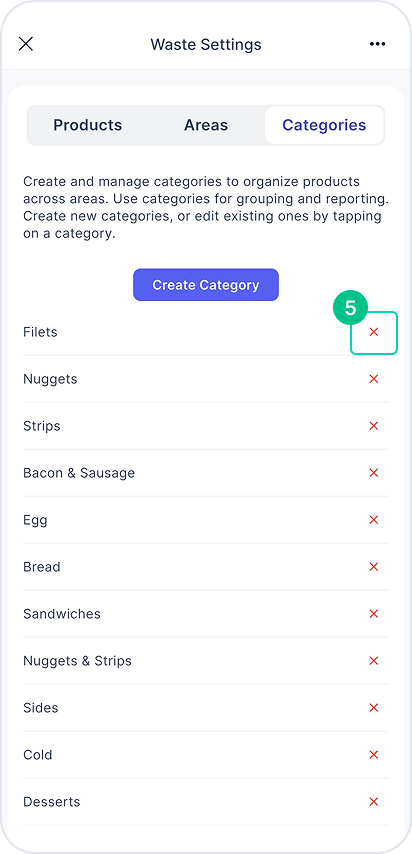This screenshot has width=412, height=854.
Task: Remove the Cold category
Action: tap(374, 754)
